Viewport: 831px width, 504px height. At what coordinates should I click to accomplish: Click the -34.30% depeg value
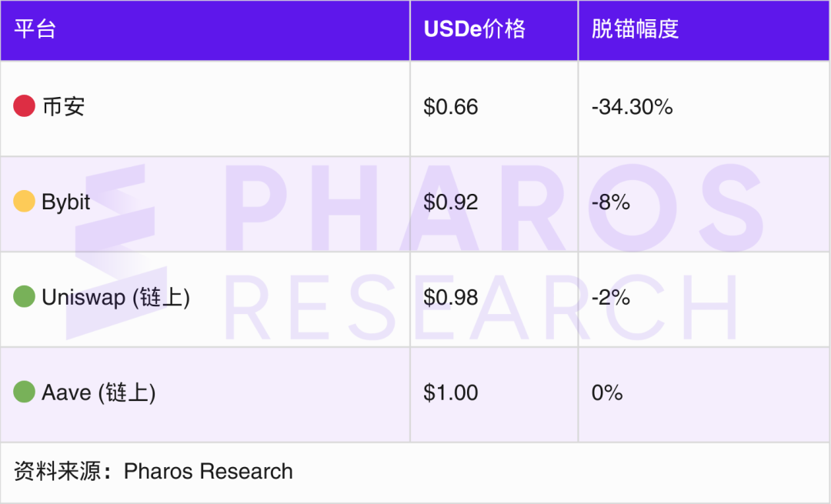632,106
